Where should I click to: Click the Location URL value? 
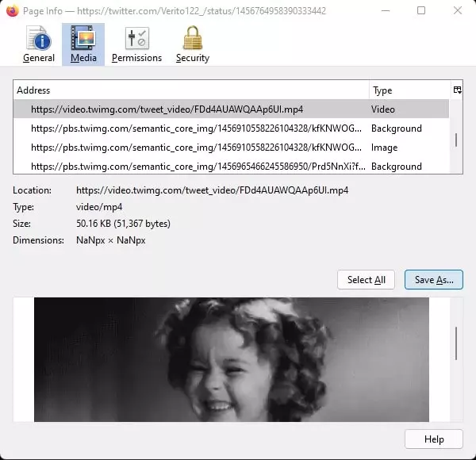[x=212, y=190]
